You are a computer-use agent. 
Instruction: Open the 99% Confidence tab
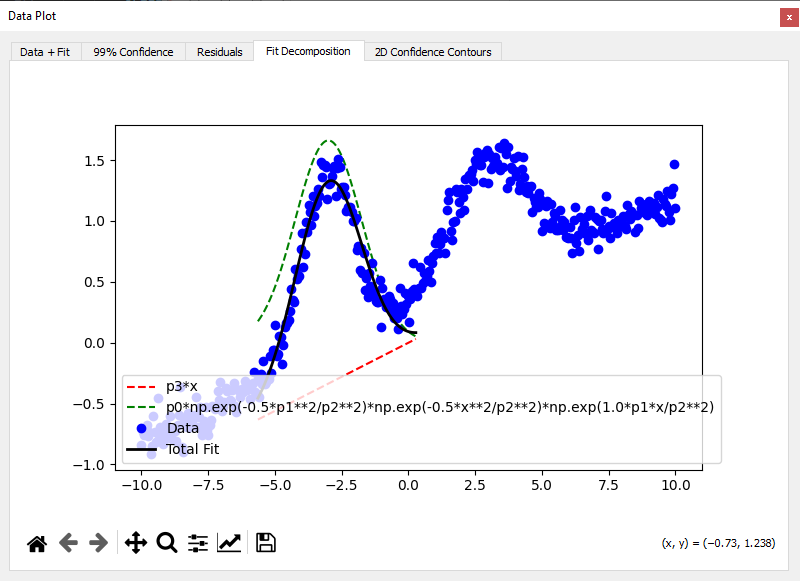[133, 52]
